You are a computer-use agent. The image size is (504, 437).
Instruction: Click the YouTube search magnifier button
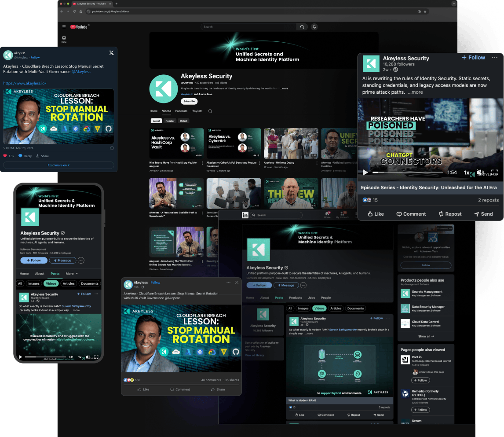click(x=302, y=27)
